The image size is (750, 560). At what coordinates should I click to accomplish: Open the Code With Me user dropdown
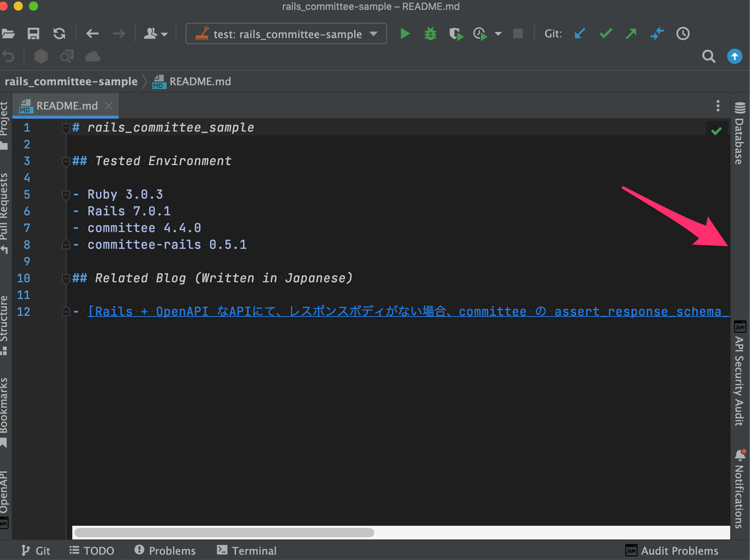coord(156,34)
